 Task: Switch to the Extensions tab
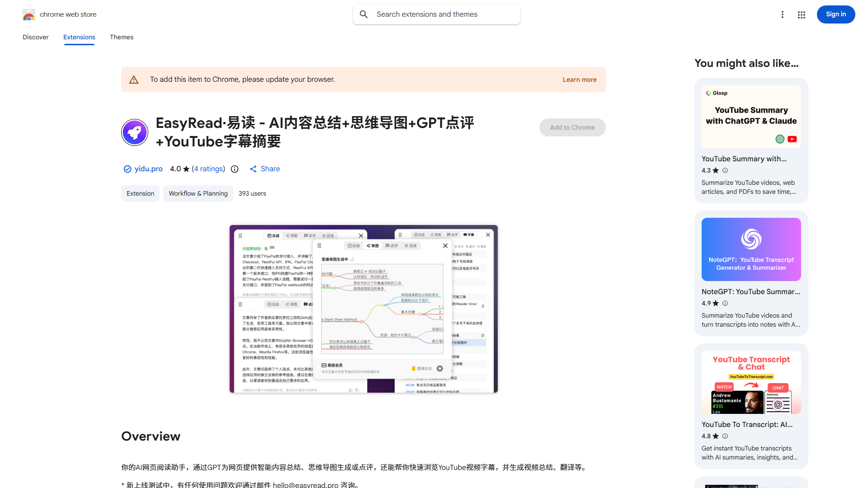coord(79,37)
